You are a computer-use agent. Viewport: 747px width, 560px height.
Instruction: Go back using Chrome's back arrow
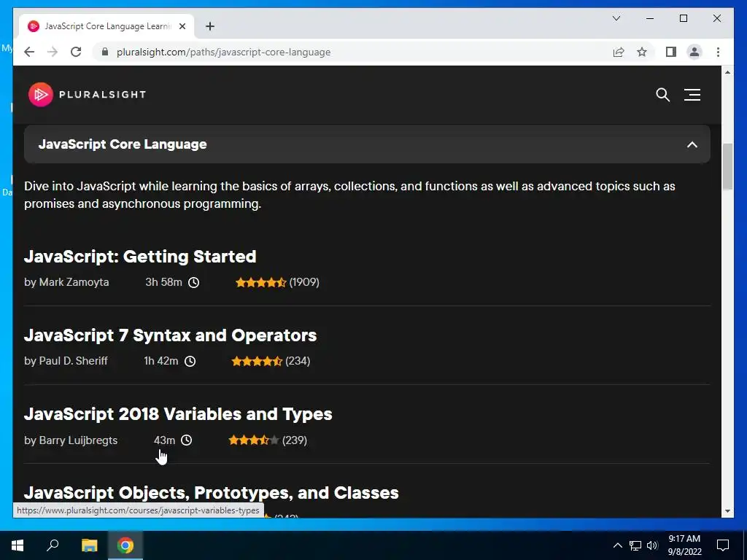[29, 52]
